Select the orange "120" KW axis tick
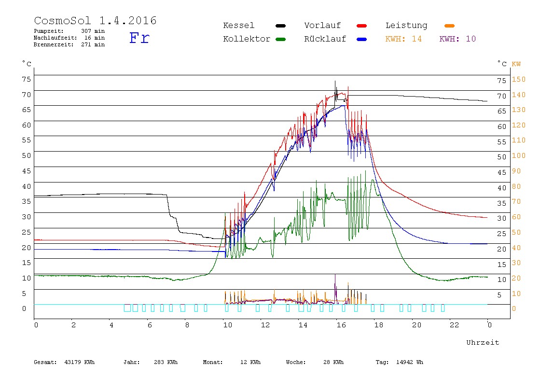This screenshot has width=554, height=392. 519,125
